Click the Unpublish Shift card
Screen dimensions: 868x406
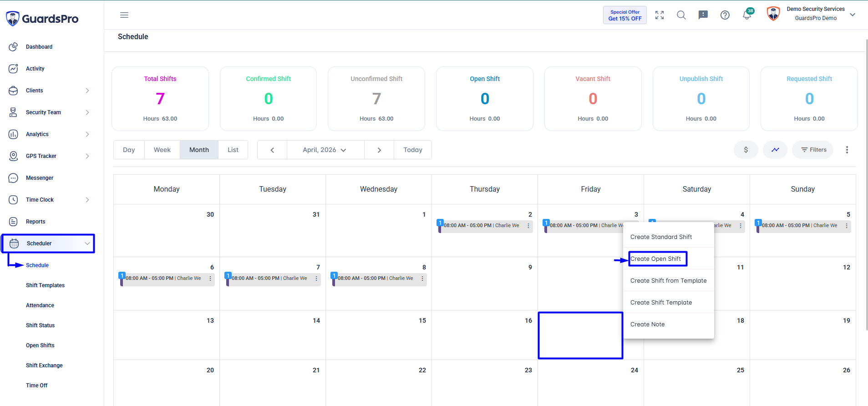point(701,99)
